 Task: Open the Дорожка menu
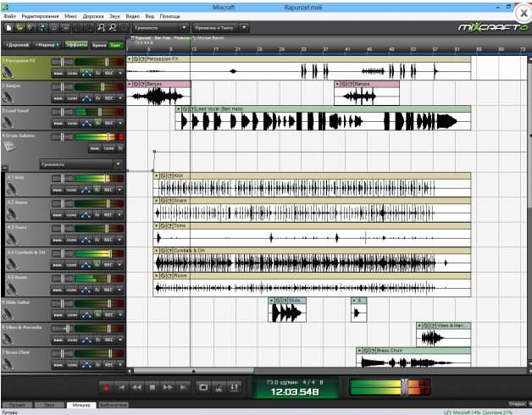tap(93, 16)
